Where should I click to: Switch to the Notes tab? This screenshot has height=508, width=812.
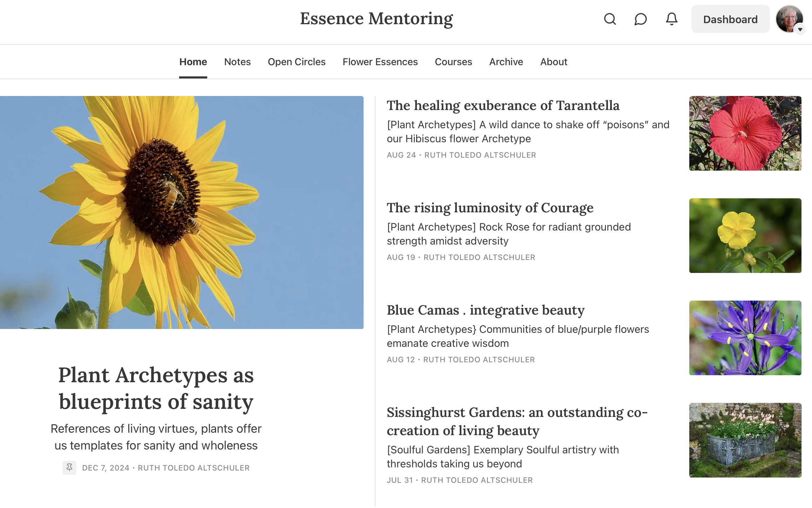tap(237, 62)
